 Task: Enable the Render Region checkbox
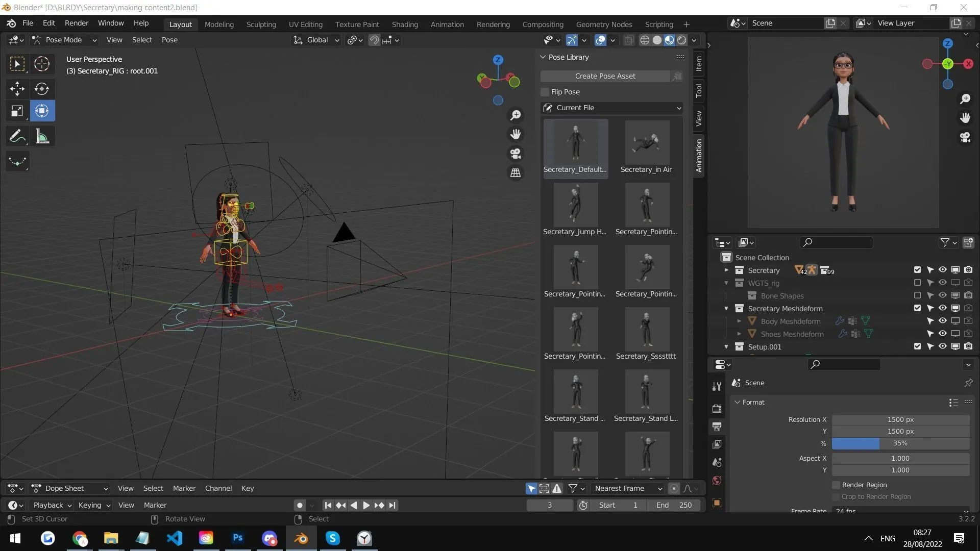tap(836, 485)
